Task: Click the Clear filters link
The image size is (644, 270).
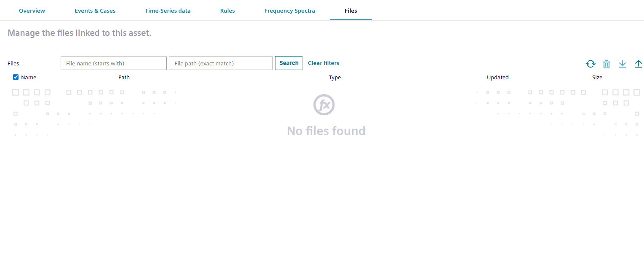Action: click(x=323, y=63)
